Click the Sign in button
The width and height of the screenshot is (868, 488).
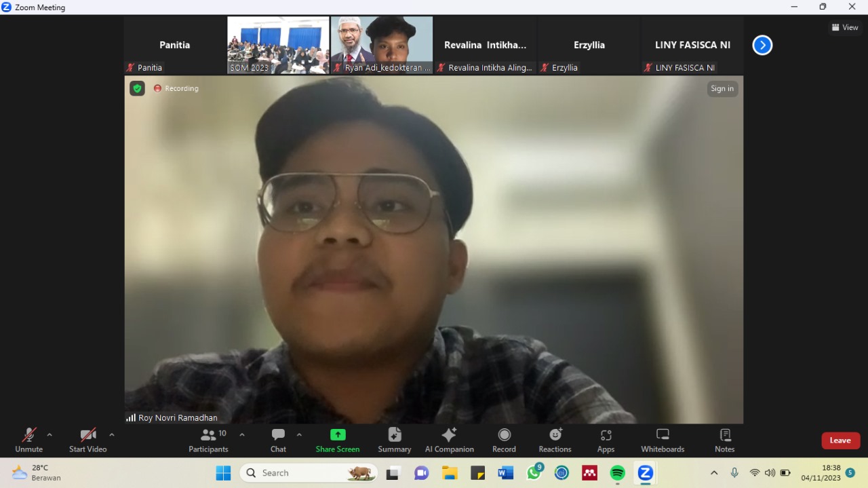tap(722, 89)
